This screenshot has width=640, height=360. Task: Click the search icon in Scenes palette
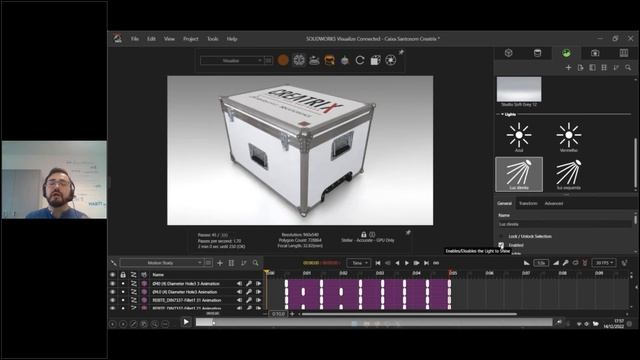pyautogui.click(x=628, y=68)
